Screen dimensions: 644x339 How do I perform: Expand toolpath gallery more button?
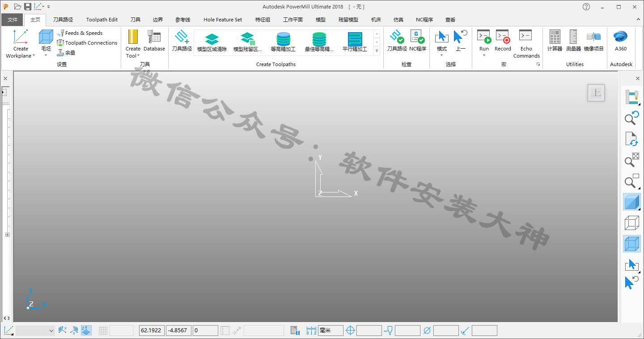pyautogui.click(x=377, y=50)
